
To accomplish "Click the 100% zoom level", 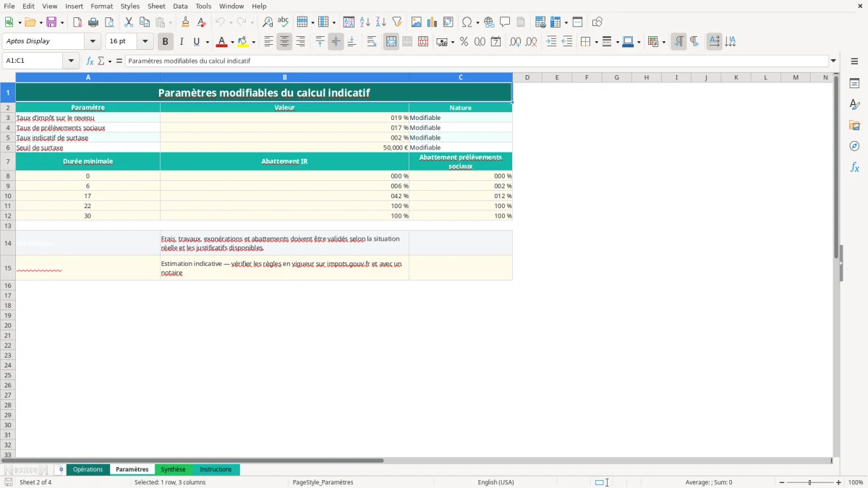I will (x=856, y=482).
